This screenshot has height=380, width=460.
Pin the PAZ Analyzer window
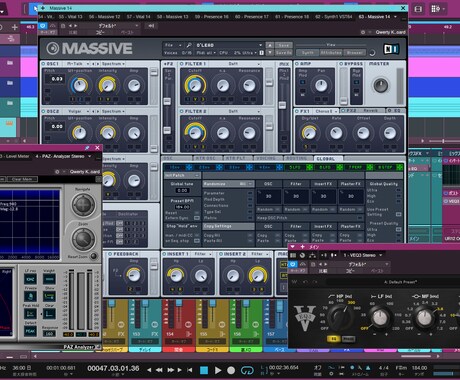coord(87,148)
